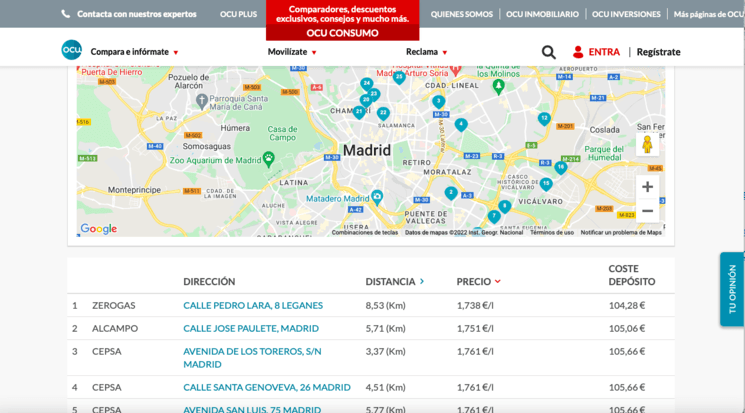This screenshot has width=745, height=413.
Task: Open the Quienes Somos menu item
Action: pos(461,14)
